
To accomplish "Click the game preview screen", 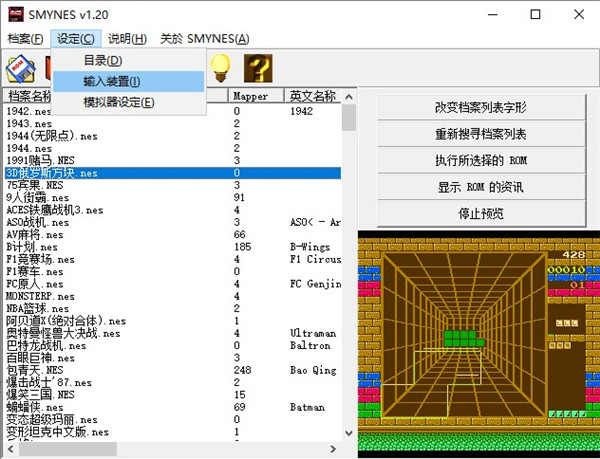I will pyautogui.click(x=479, y=344).
